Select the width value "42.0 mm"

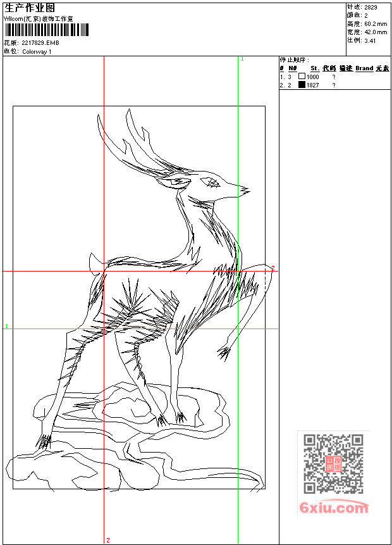[376, 32]
